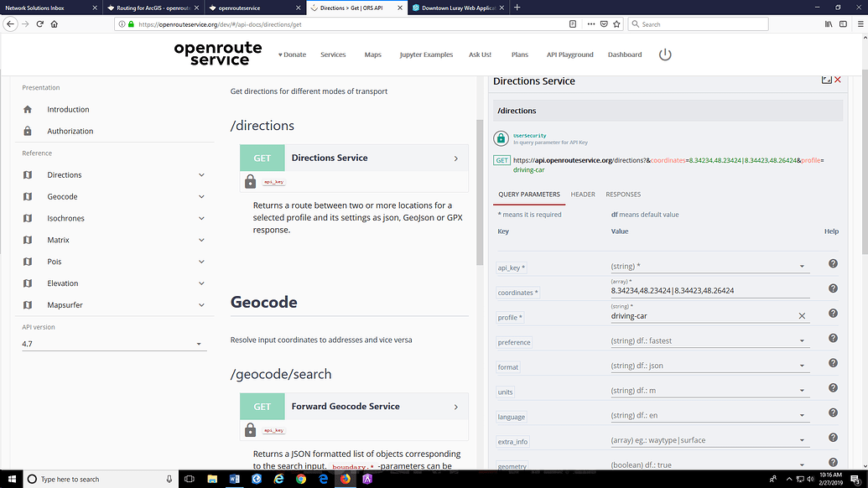Screen dimensions: 868x488
Task: Open the Firefox home page button
Action: pos(55,24)
